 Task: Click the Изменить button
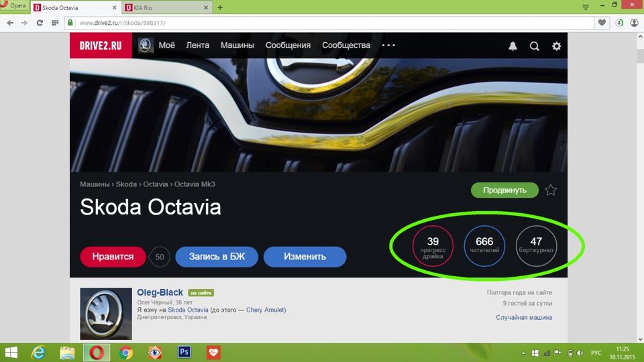[305, 257]
